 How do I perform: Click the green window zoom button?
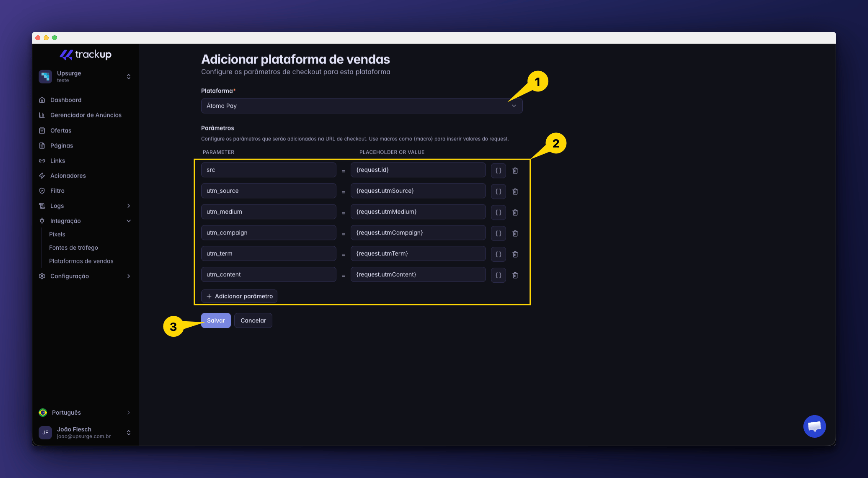click(x=55, y=38)
